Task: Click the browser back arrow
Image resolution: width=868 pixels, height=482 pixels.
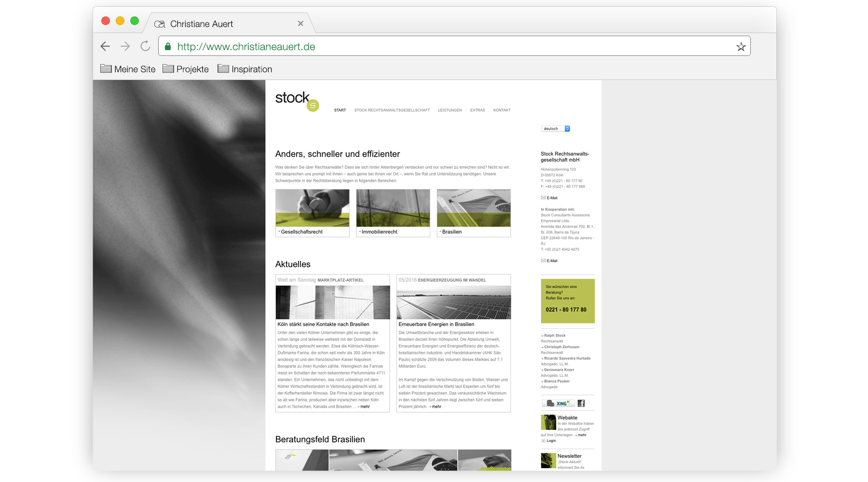Action: pyautogui.click(x=105, y=46)
